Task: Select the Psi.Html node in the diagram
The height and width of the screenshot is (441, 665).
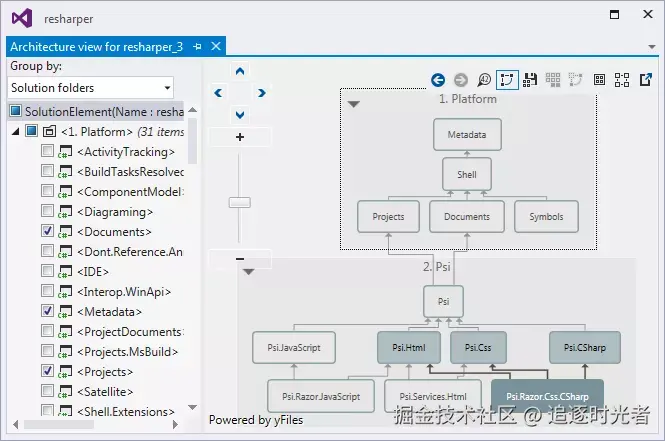Action: 409,347
